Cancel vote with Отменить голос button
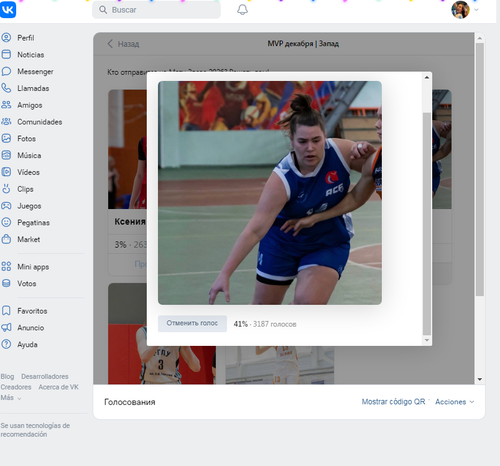500x466 pixels. pos(192,323)
